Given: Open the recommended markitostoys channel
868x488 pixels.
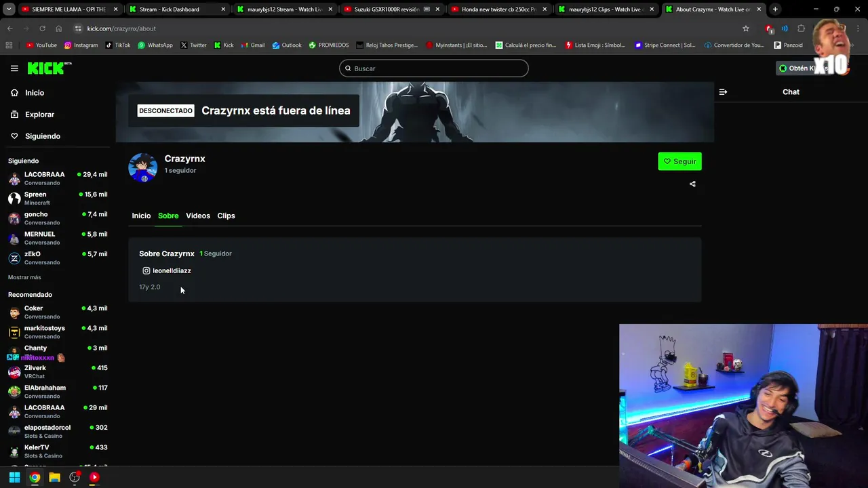Looking at the screenshot, I should (x=58, y=331).
